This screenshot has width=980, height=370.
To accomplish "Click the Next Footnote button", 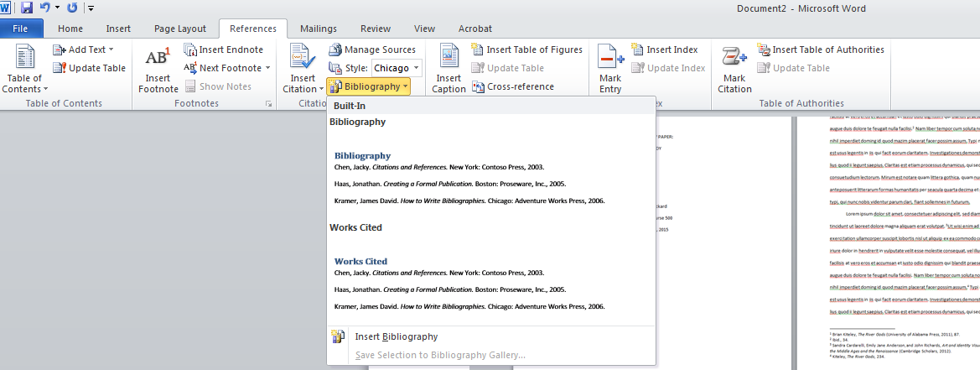I will pos(222,68).
